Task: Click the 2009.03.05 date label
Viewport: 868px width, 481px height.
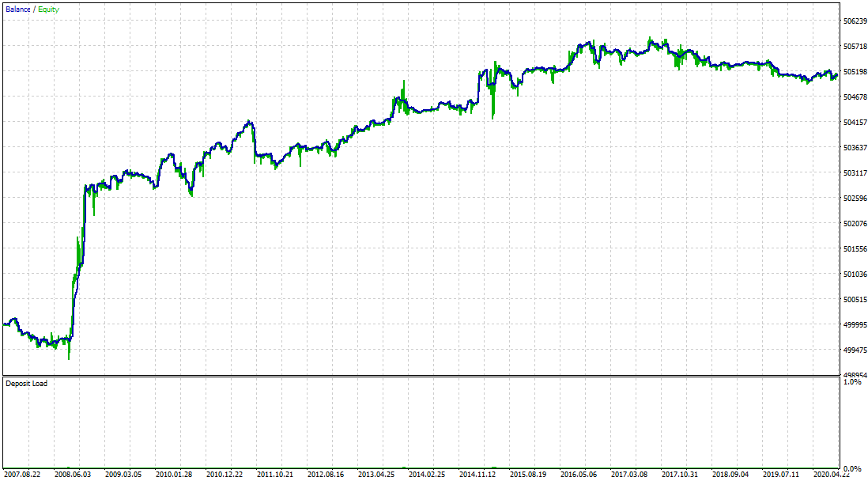Action: [x=123, y=475]
